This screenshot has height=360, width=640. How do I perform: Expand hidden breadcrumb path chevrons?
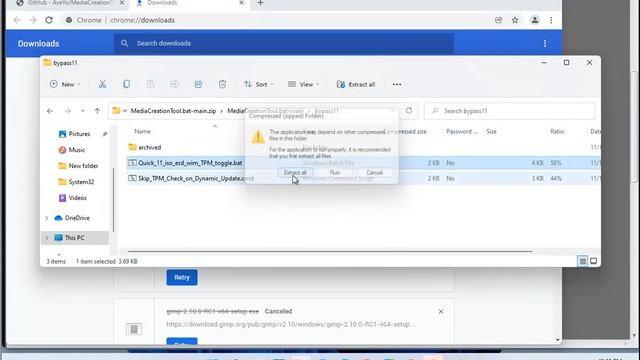point(125,111)
